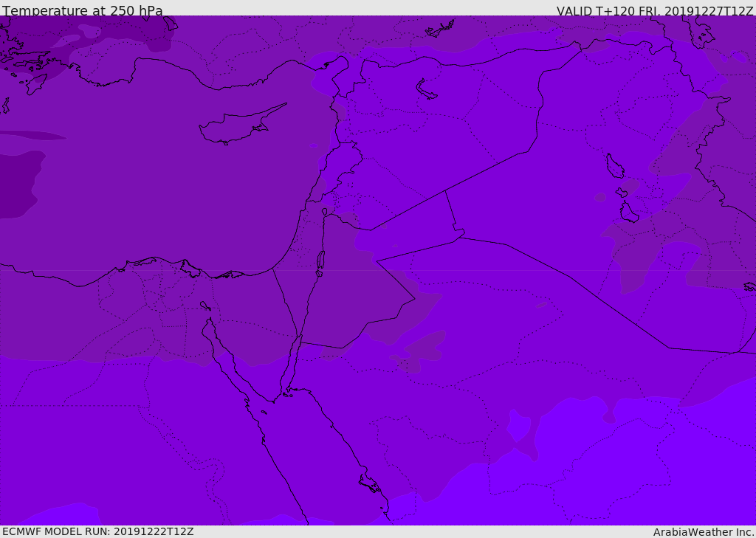
Task: Click the 'ArabiaWeather Inc' credit text
Action: click(703, 532)
